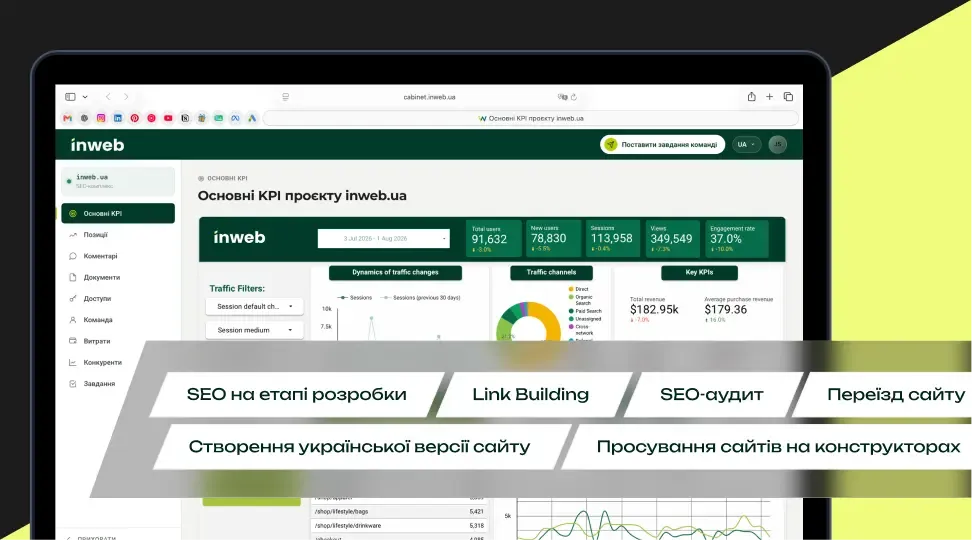Open the 'Session default ch...' filter dropdown

(x=254, y=306)
